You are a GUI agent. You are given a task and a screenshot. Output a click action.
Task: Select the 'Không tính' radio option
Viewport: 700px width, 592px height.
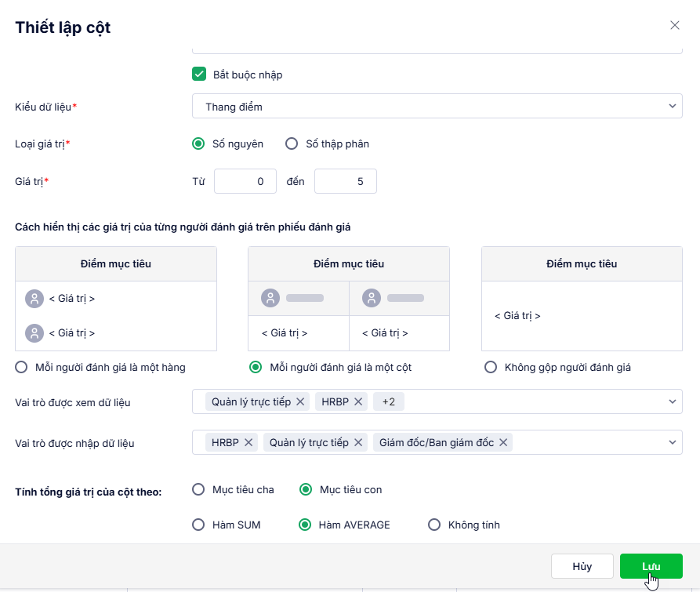[x=433, y=525]
